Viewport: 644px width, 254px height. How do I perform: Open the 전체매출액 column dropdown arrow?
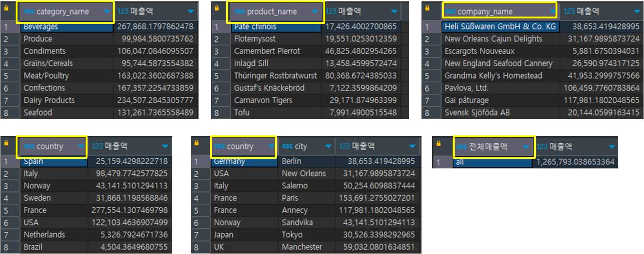[526, 147]
